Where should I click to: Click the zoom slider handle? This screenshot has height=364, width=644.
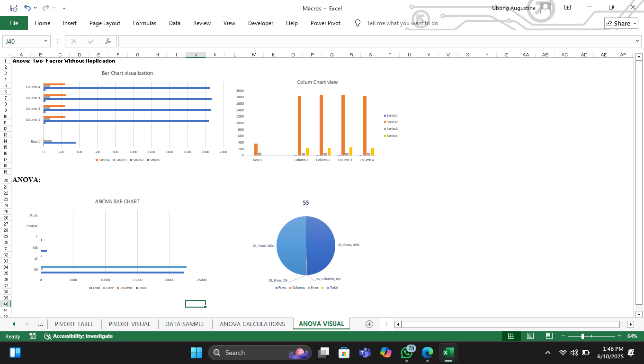click(582, 336)
